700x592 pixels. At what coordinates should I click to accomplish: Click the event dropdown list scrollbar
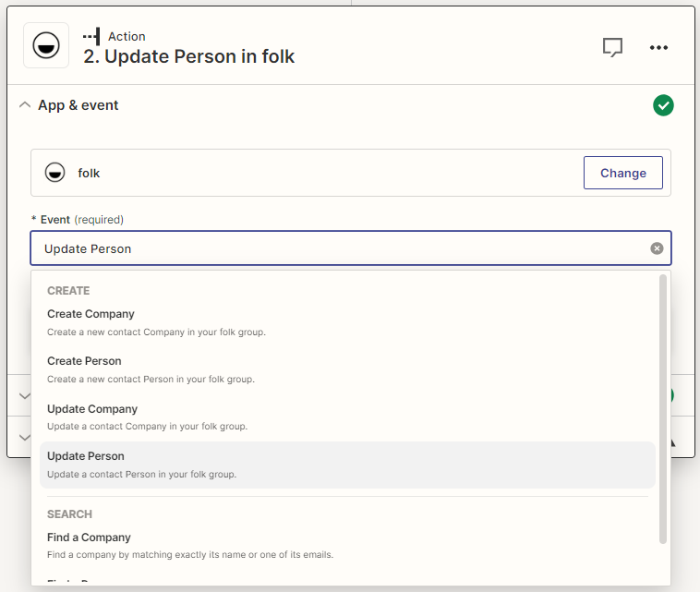[662, 406]
